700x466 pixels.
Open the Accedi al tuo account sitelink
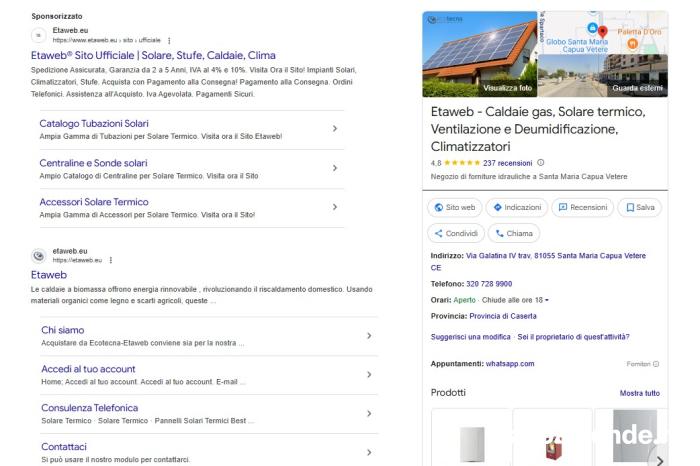pos(88,369)
